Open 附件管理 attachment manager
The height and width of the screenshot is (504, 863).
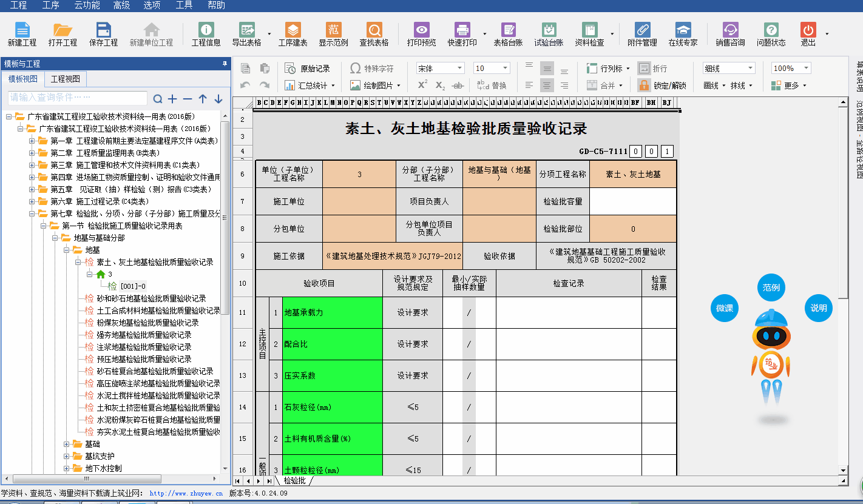point(642,34)
